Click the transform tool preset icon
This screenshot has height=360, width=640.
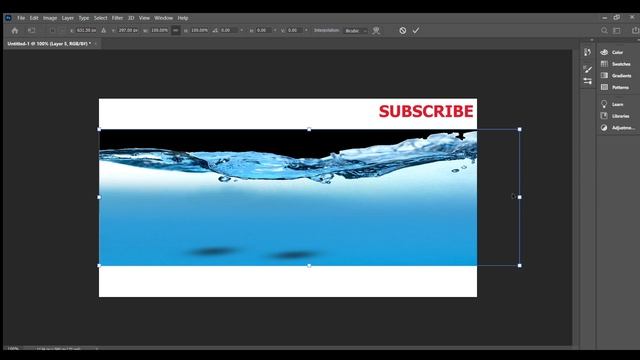click(31, 31)
